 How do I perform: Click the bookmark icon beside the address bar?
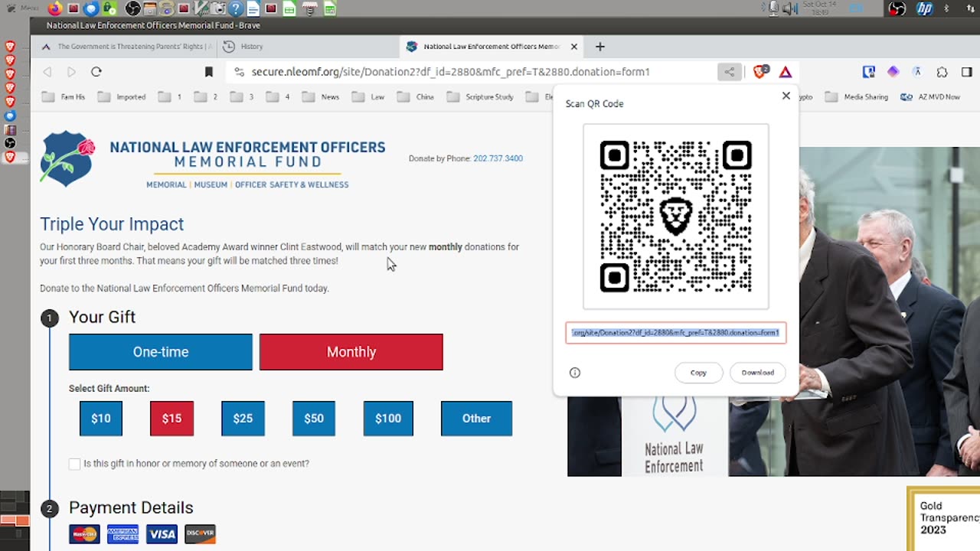[x=208, y=72]
